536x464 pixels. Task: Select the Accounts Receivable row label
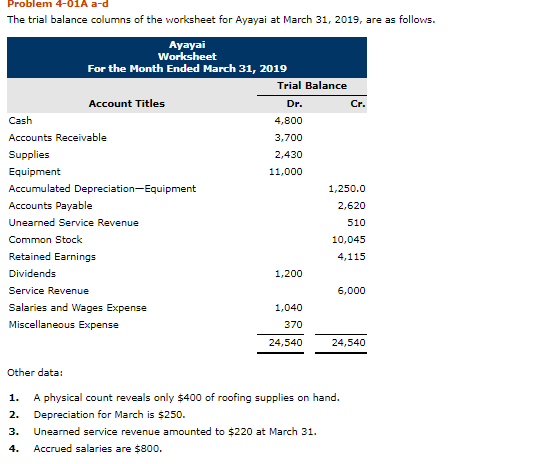pyautogui.click(x=57, y=138)
